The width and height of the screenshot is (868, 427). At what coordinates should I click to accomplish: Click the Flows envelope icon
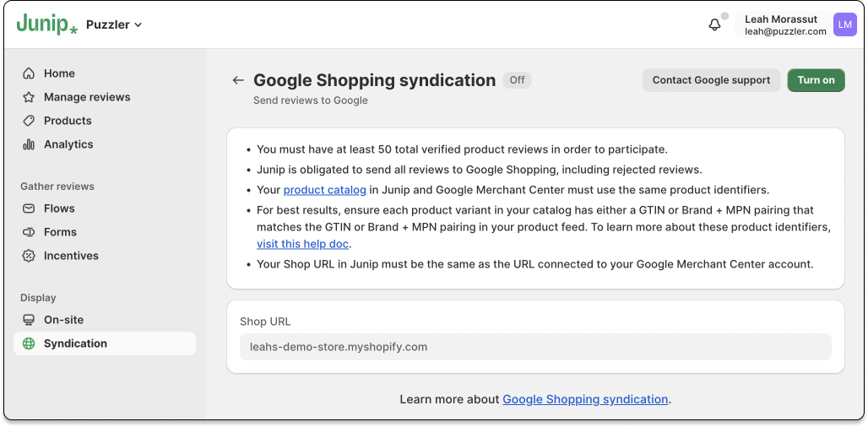28,208
